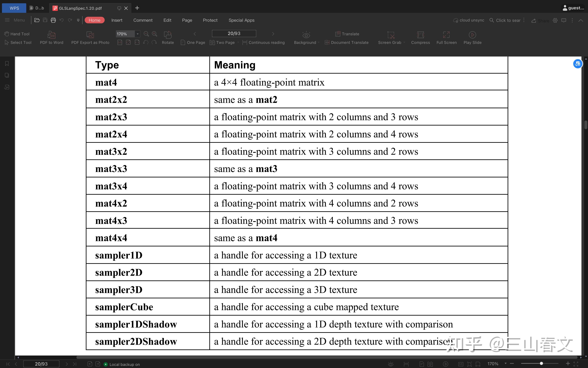588x368 pixels.
Task: Click the blue floating export button
Action: (x=577, y=64)
